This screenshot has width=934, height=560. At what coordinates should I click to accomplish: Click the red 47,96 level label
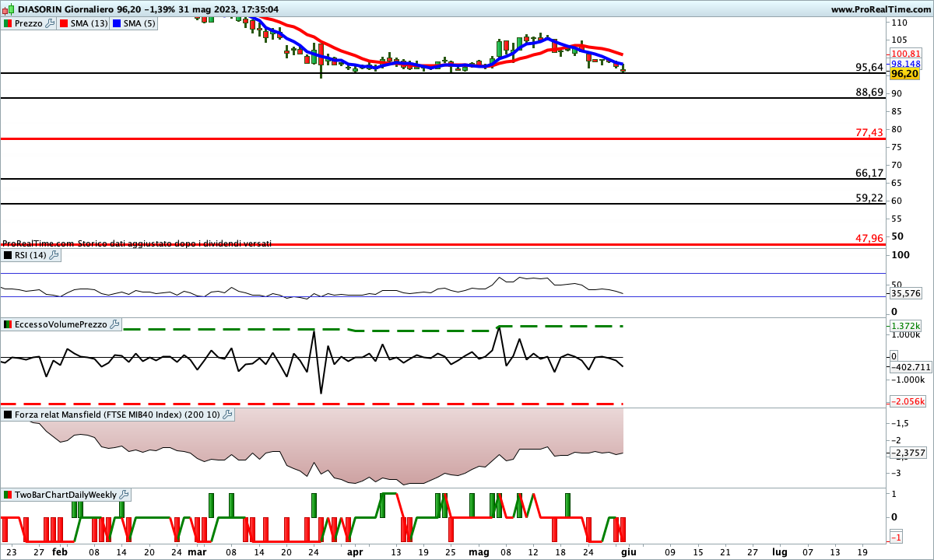[869, 238]
